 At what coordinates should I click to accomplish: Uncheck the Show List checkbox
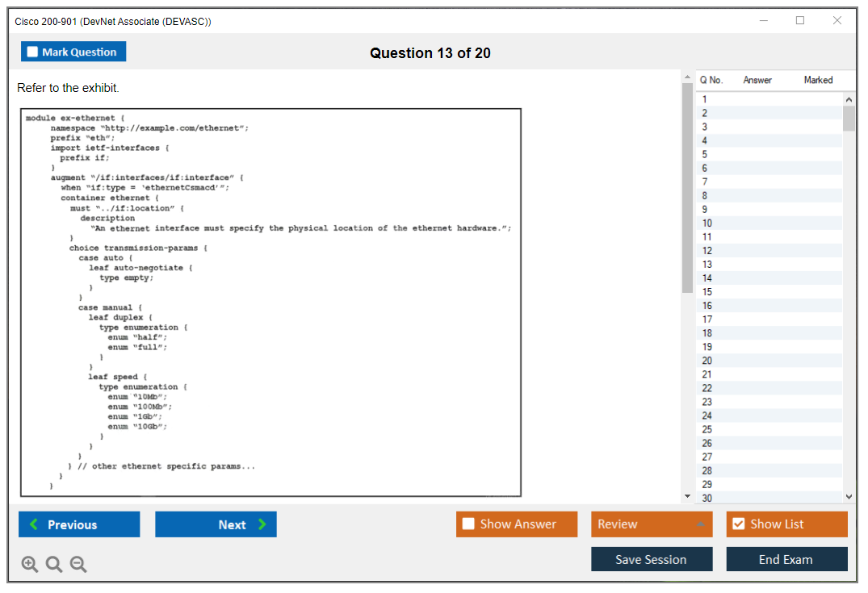pos(738,524)
